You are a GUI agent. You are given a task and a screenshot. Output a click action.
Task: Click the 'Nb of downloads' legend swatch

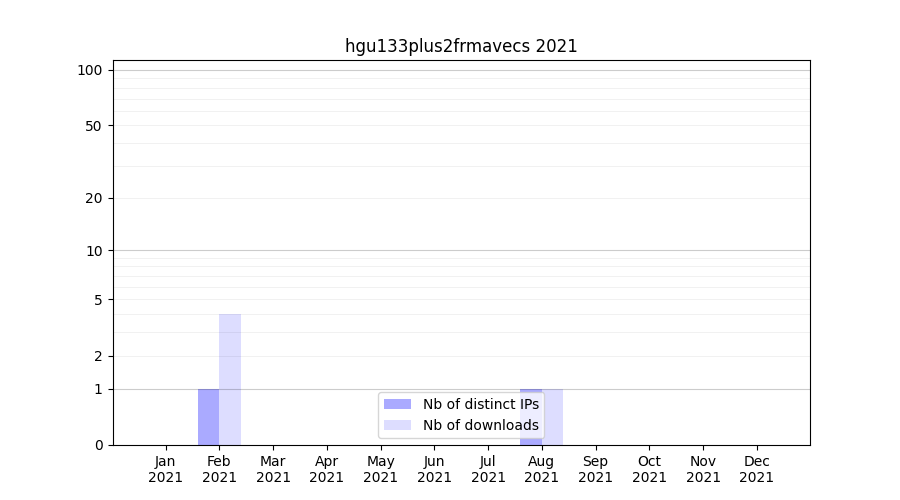click(x=397, y=425)
